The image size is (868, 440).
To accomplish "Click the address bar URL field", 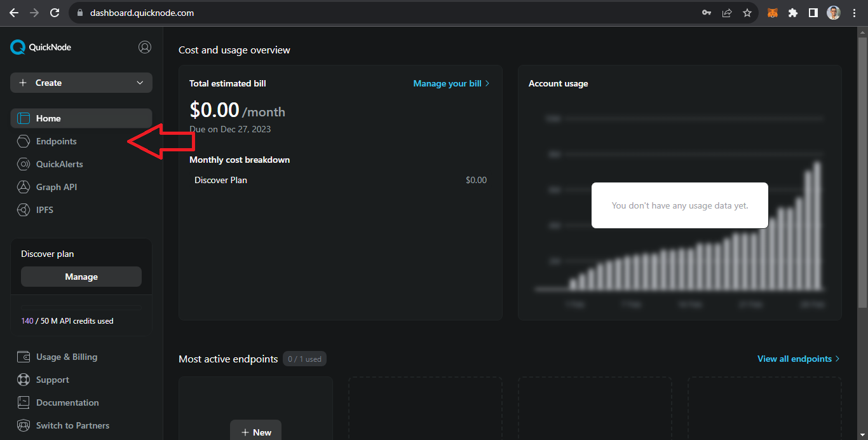I will coord(381,13).
